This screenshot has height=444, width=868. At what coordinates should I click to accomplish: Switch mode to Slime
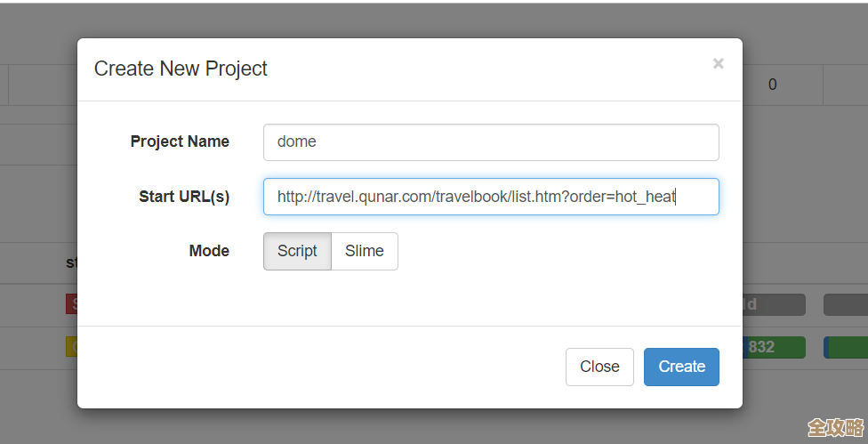pyautogui.click(x=365, y=251)
